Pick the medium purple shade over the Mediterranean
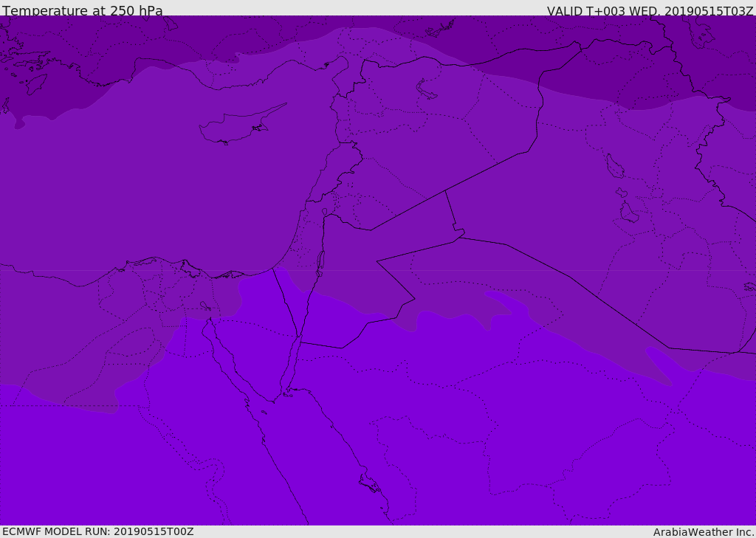The height and width of the screenshot is (538, 756). click(x=148, y=184)
